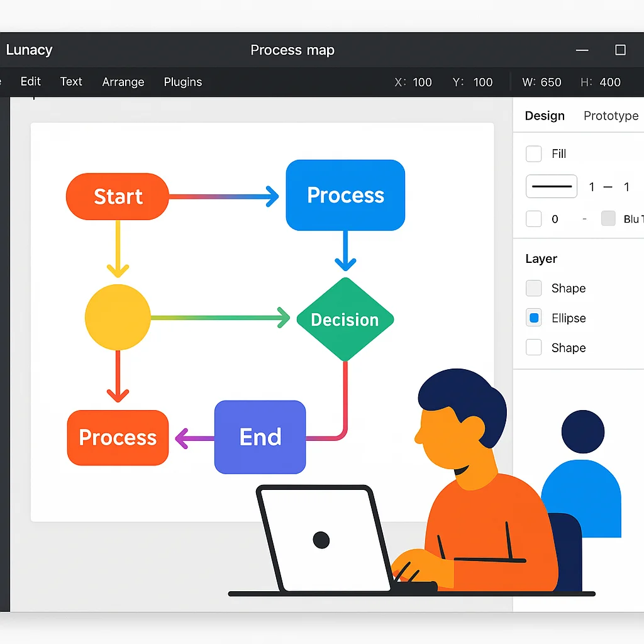Switch to the Design tab
644x644 pixels.
tap(544, 116)
